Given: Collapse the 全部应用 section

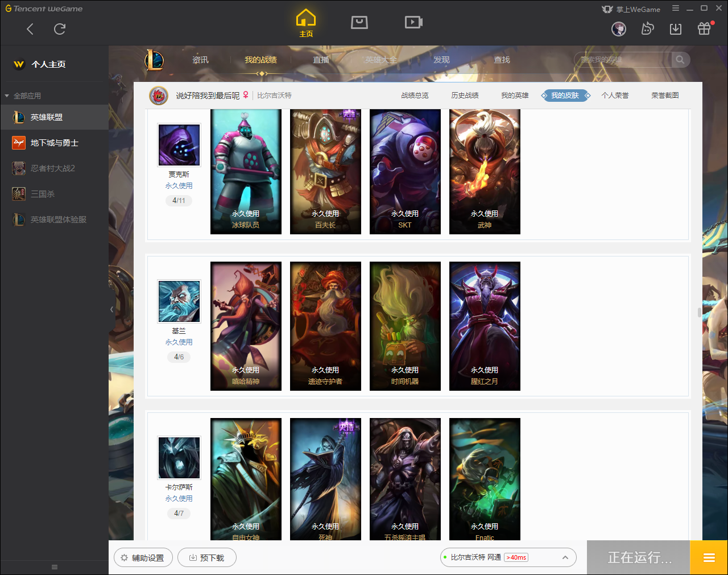Looking at the screenshot, I should click(x=23, y=96).
